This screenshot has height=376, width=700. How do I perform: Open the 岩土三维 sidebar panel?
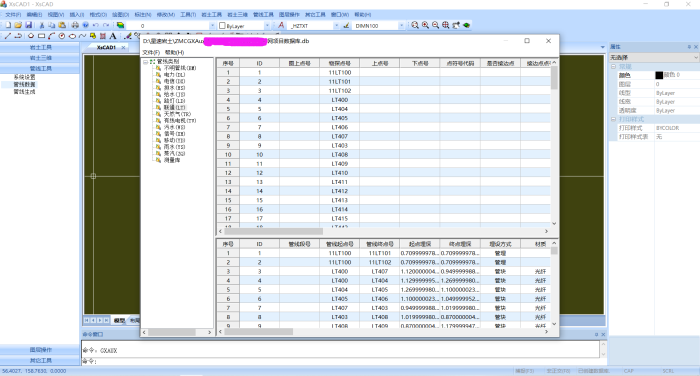click(40, 58)
